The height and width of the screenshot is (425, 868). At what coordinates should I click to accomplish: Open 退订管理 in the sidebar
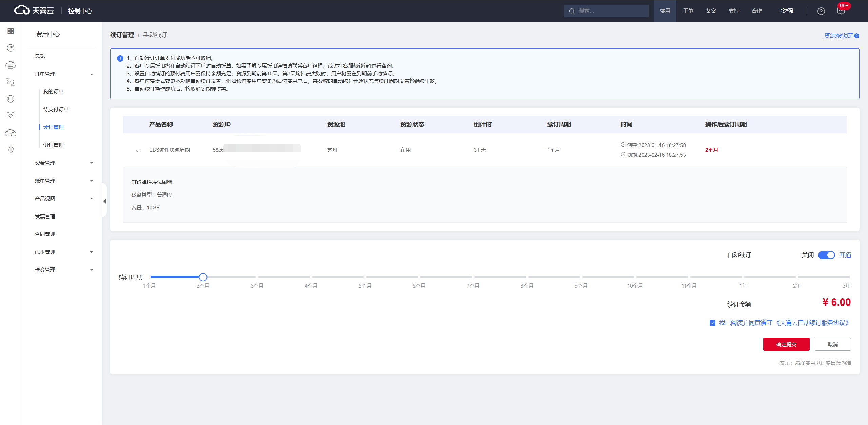53,145
